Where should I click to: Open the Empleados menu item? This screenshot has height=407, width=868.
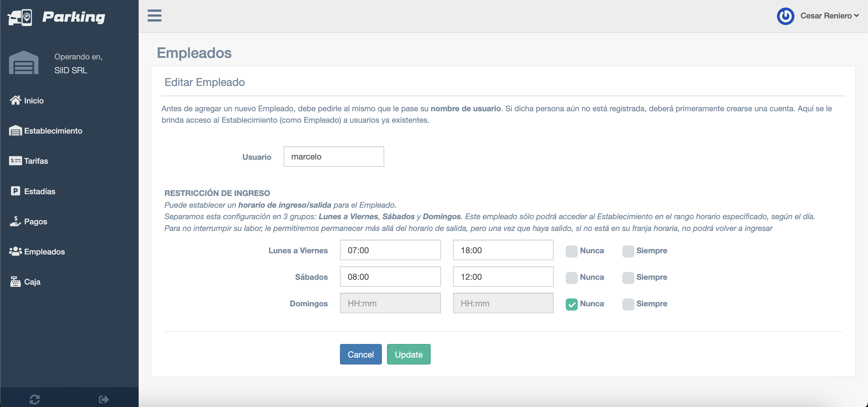(x=44, y=252)
